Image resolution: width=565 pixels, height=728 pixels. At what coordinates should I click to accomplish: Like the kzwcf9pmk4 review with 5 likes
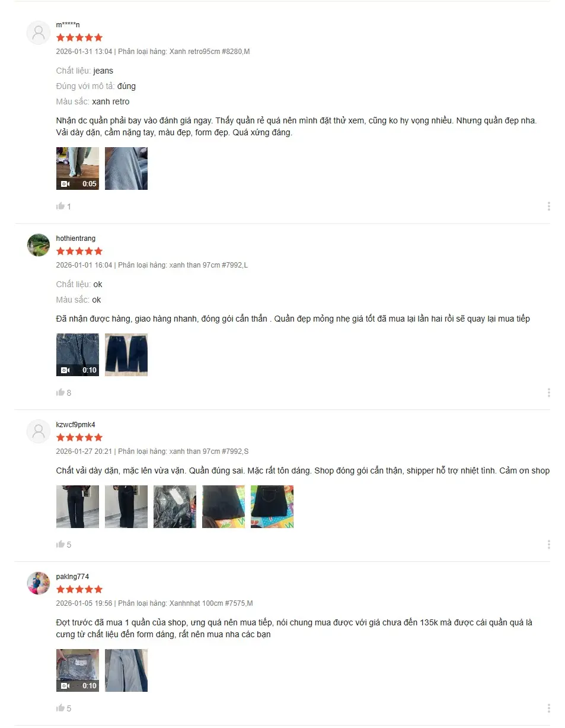pyautogui.click(x=60, y=545)
